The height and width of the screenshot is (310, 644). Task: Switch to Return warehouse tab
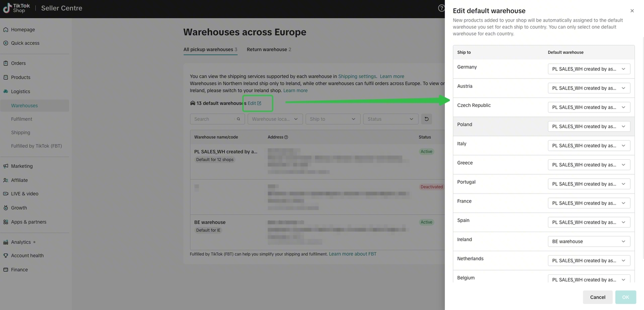269,50
